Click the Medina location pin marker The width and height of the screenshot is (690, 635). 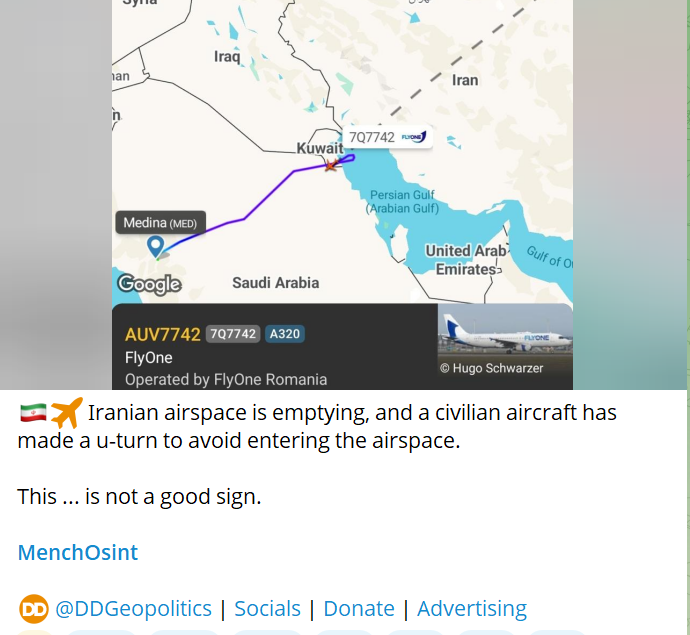[x=155, y=245]
